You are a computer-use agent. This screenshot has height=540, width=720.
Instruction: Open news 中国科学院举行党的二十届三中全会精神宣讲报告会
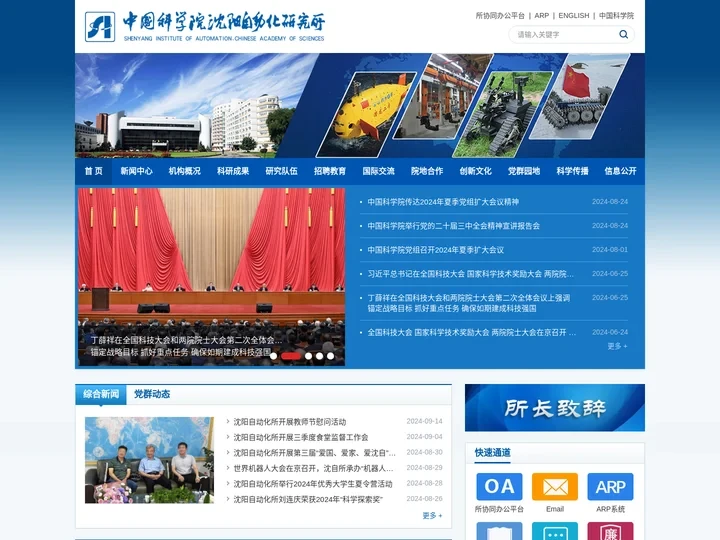454,226
